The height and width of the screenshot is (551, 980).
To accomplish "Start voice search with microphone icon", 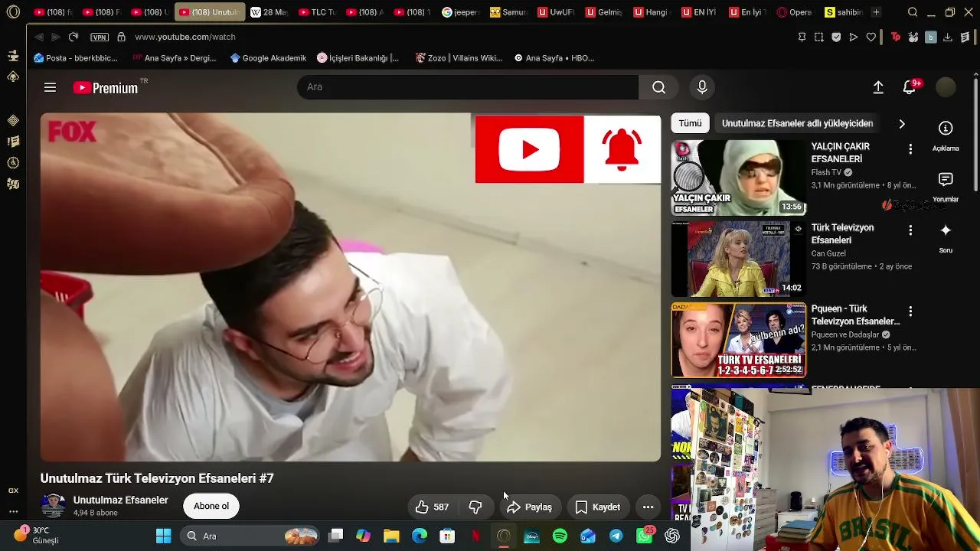I will point(702,87).
